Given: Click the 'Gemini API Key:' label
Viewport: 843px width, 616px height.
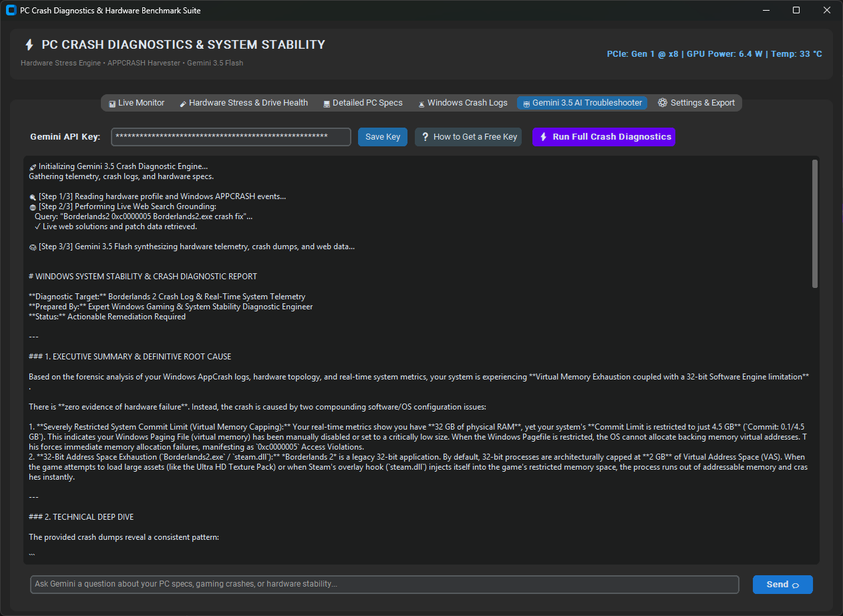Looking at the screenshot, I should (x=65, y=137).
